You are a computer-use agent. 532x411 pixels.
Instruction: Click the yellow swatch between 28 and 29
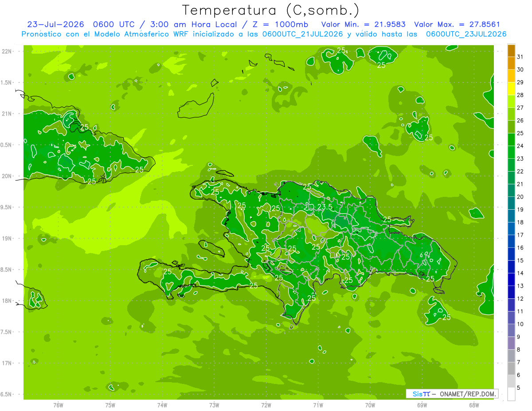pyautogui.click(x=511, y=89)
